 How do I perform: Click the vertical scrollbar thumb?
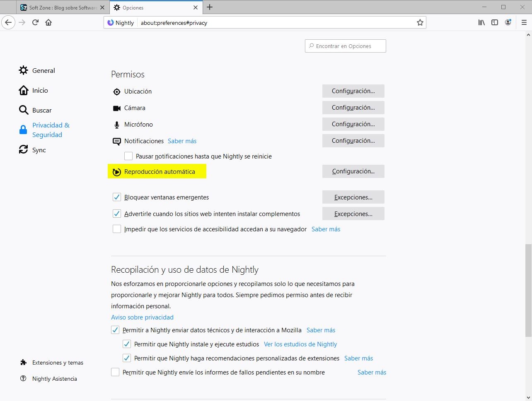click(x=528, y=291)
